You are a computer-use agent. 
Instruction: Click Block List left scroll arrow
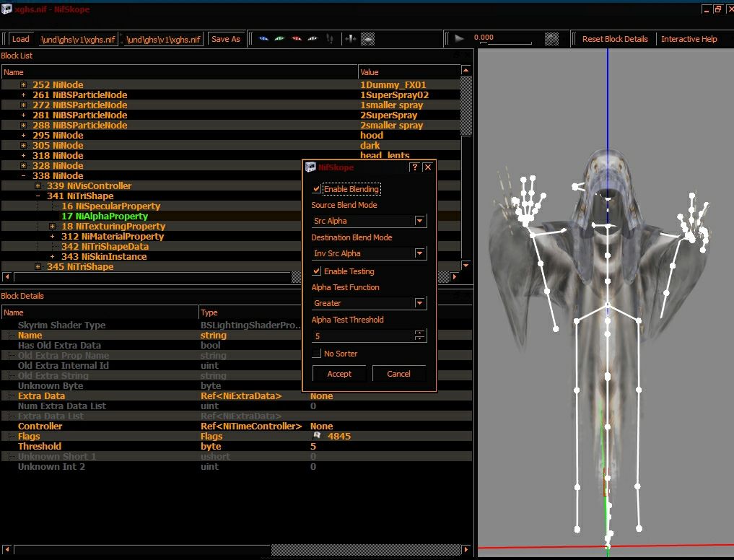tap(7, 276)
